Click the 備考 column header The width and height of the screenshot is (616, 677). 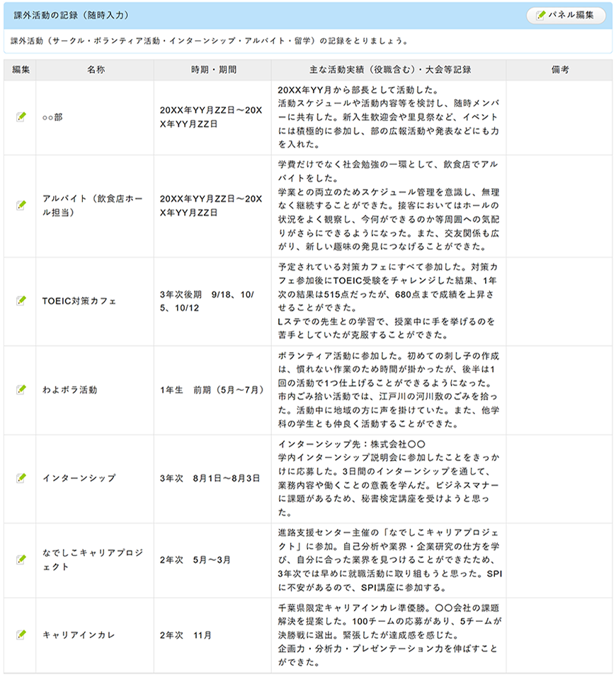[x=559, y=70]
